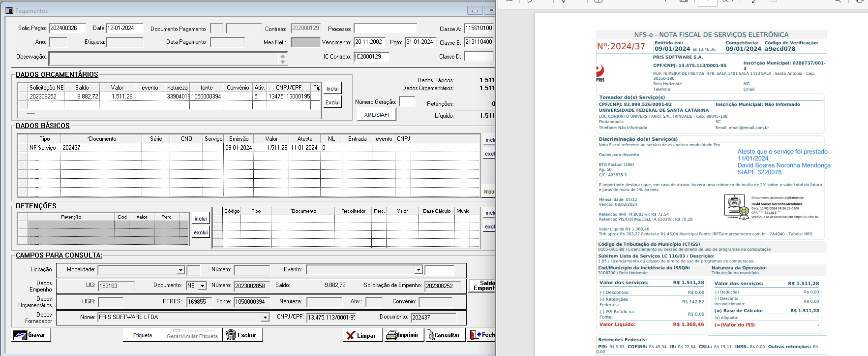Image resolution: width=868 pixels, height=356 pixels.
Task: Click the Pgto date field 31-01-2024
Action: tap(420, 42)
